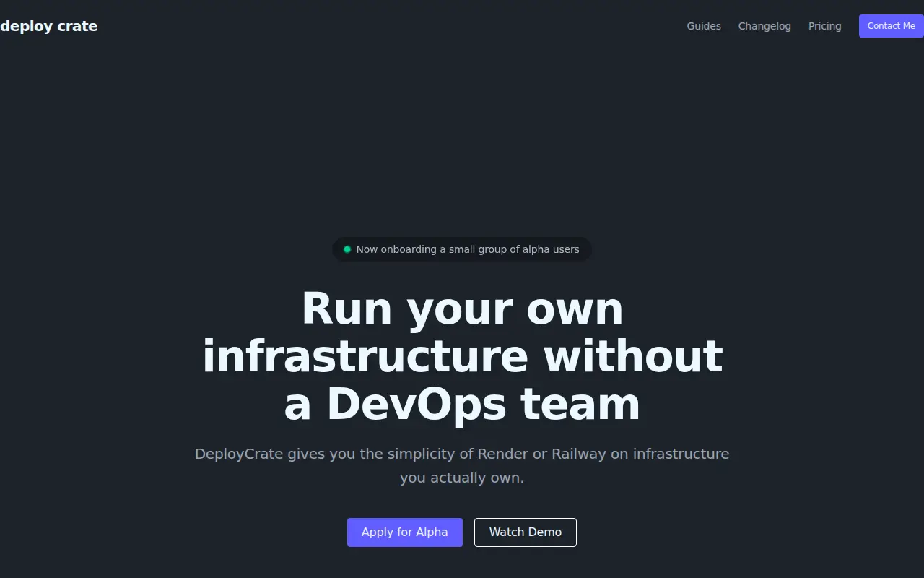Open the deploy crate home logo

48,26
